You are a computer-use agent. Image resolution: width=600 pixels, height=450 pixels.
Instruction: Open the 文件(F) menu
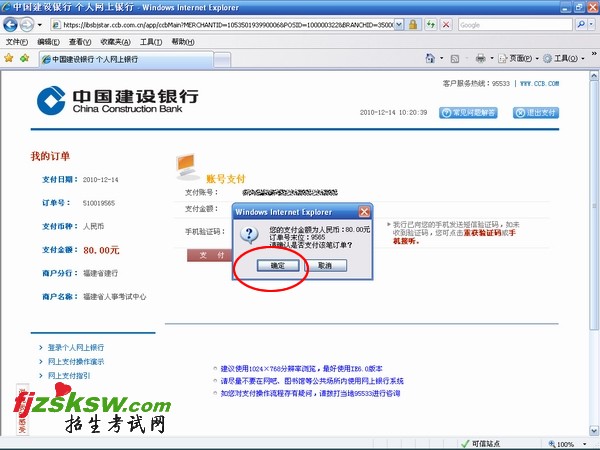click(x=17, y=42)
